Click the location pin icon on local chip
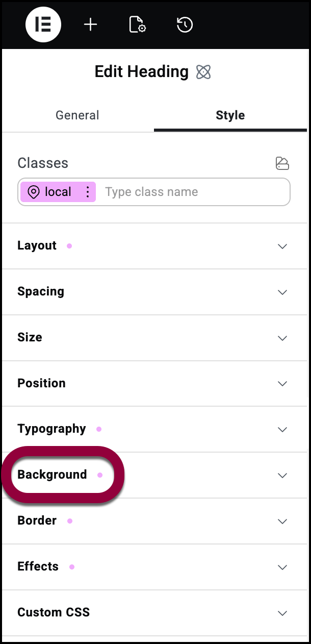Screen dimensions: 311x644 34,192
